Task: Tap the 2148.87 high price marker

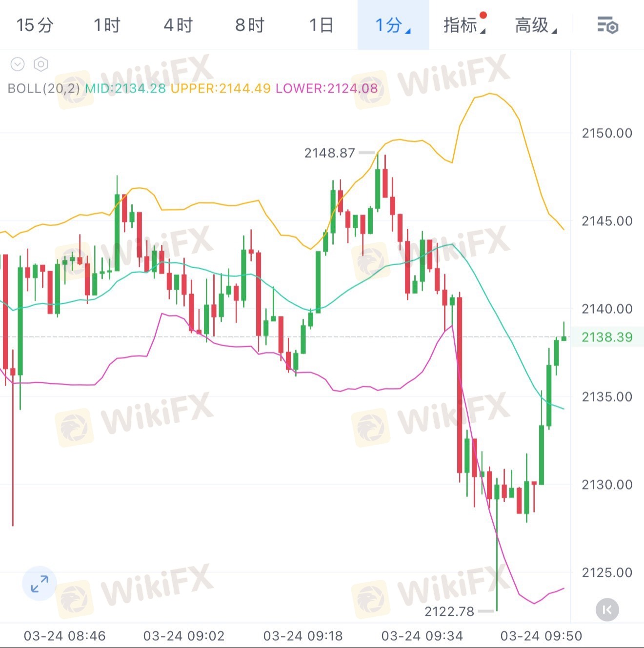Action: pyautogui.click(x=330, y=153)
